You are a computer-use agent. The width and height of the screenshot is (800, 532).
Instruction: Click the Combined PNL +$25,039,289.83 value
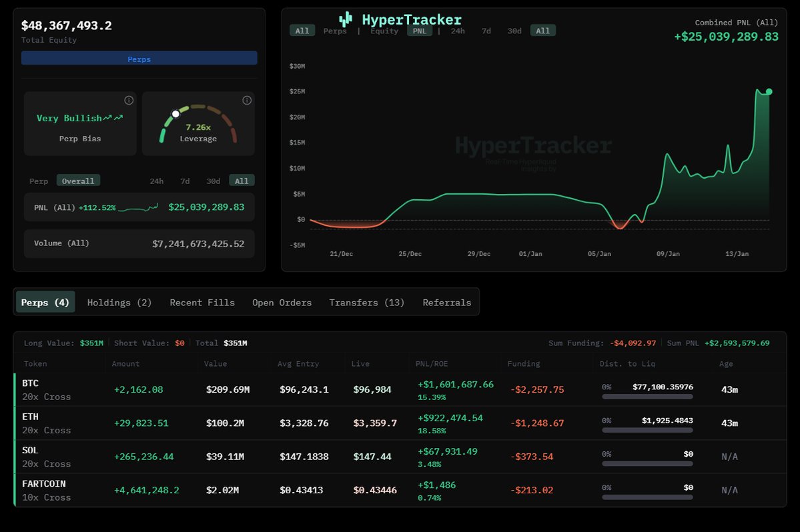tap(726, 37)
